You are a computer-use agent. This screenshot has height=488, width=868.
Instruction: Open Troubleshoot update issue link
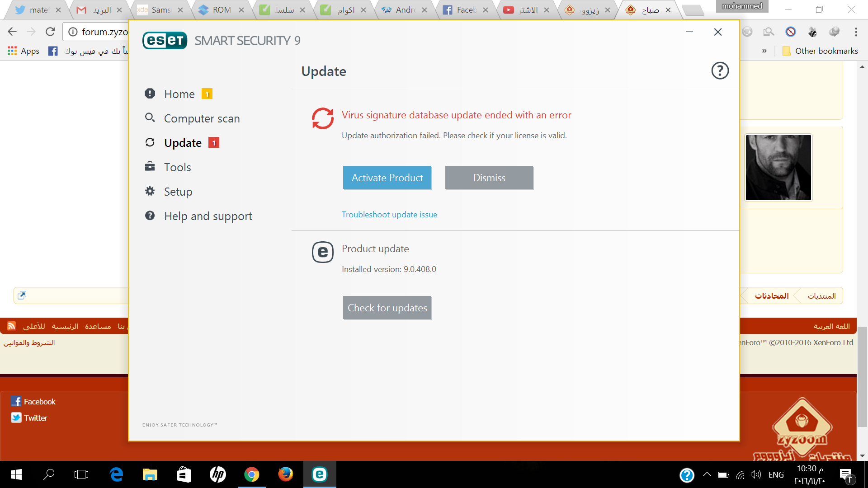[x=389, y=215]
